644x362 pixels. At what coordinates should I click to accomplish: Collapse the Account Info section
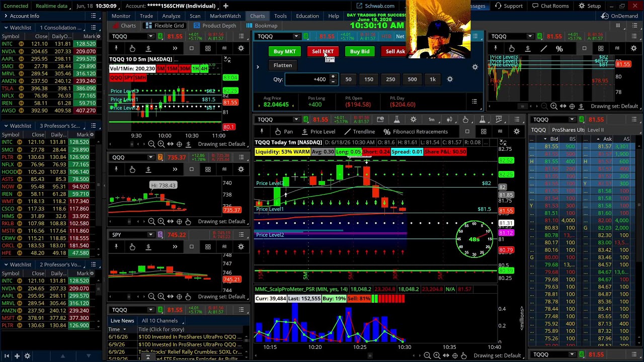(6, 16)
